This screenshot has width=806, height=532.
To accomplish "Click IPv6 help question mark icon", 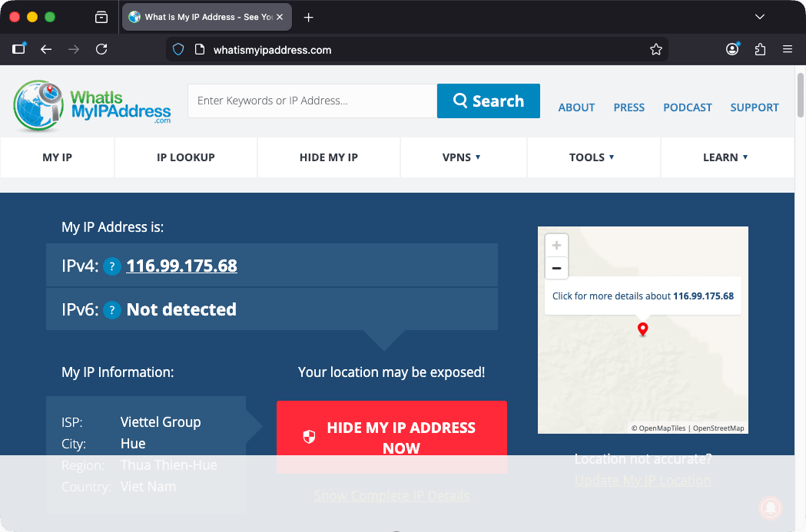I will 112,310.
